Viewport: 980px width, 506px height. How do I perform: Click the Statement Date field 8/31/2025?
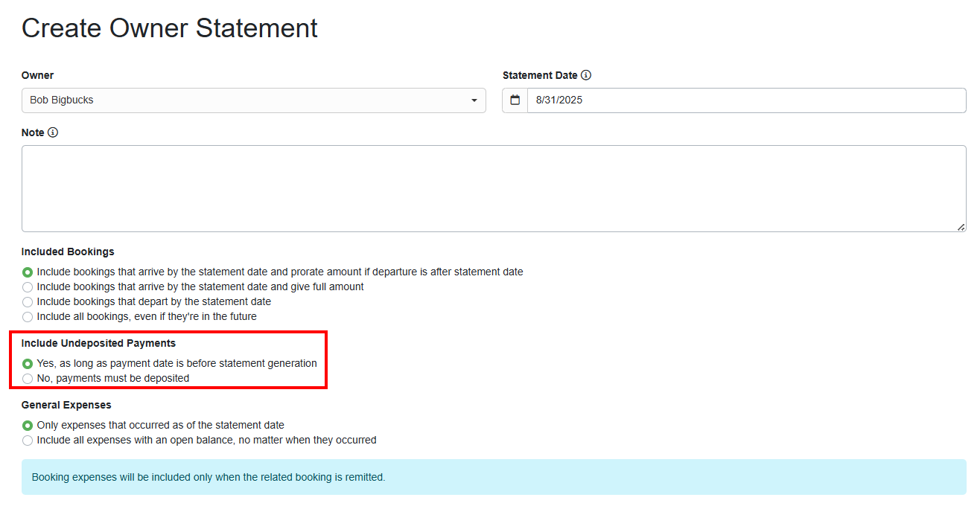[x=746, y=100]
